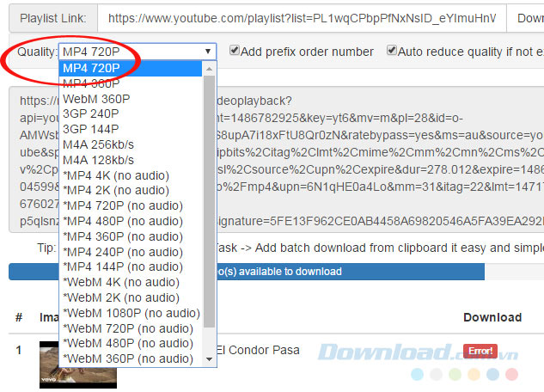Toggle Auto reduce quality checkbox
Image resolution: width=544 pixels, height=392 pixels.
(x=392, y=52)
